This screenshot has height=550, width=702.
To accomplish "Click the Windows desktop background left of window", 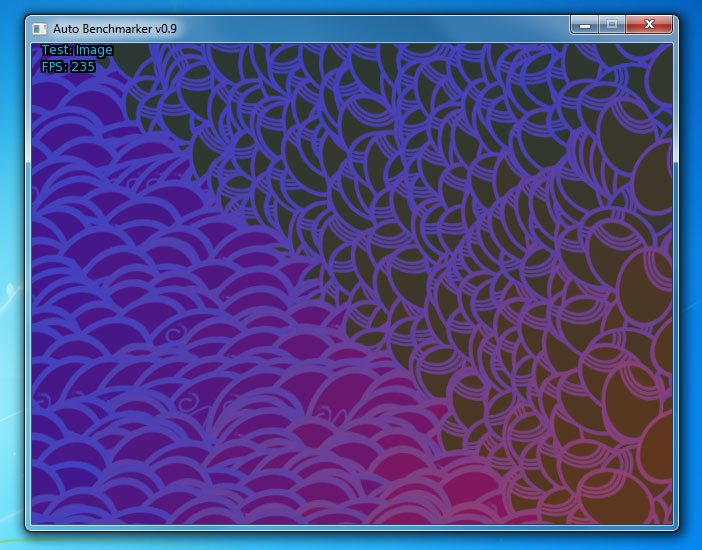I will (x=11, y=300).
